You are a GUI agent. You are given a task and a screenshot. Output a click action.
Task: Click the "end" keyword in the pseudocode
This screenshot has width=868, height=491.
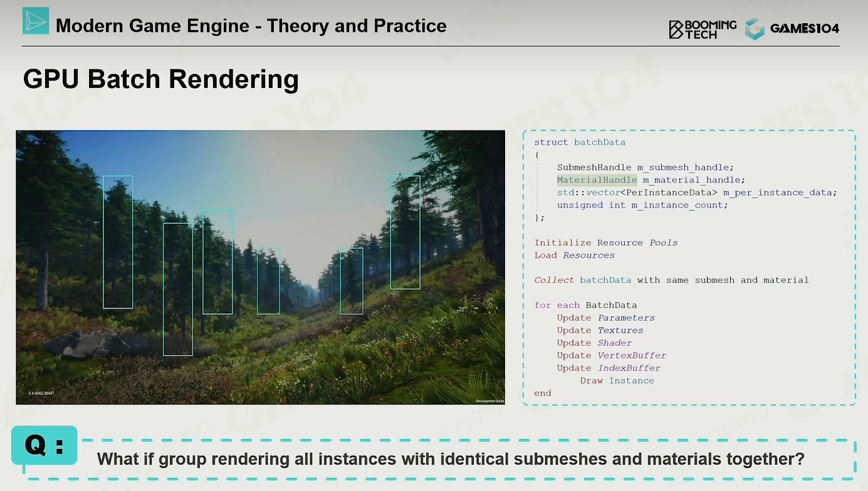pyautogui.click(x=543, y=393)
